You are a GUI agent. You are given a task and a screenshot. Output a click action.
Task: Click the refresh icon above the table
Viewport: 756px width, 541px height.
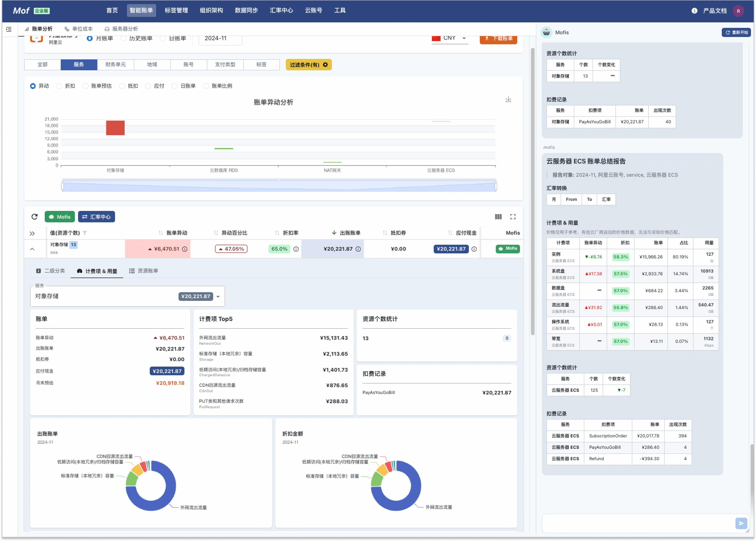[x=34, y=217]
